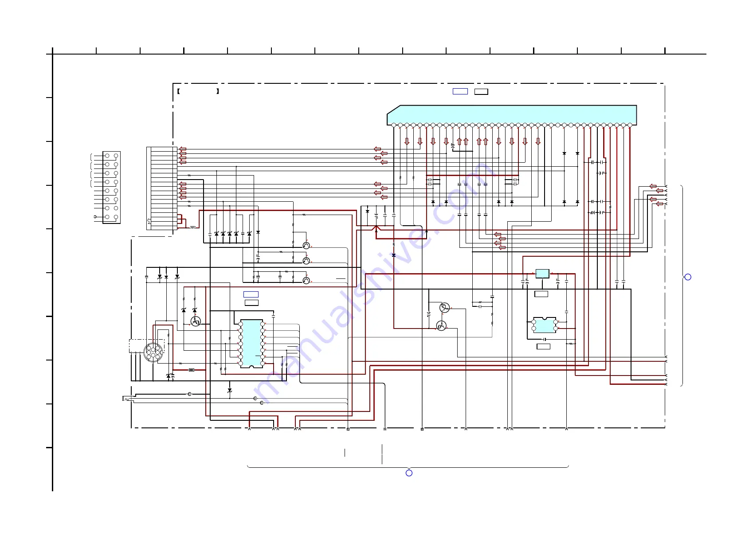Select the large cyan IC block at top
This screenshot has height=560, width=745.
coord(512,115)
